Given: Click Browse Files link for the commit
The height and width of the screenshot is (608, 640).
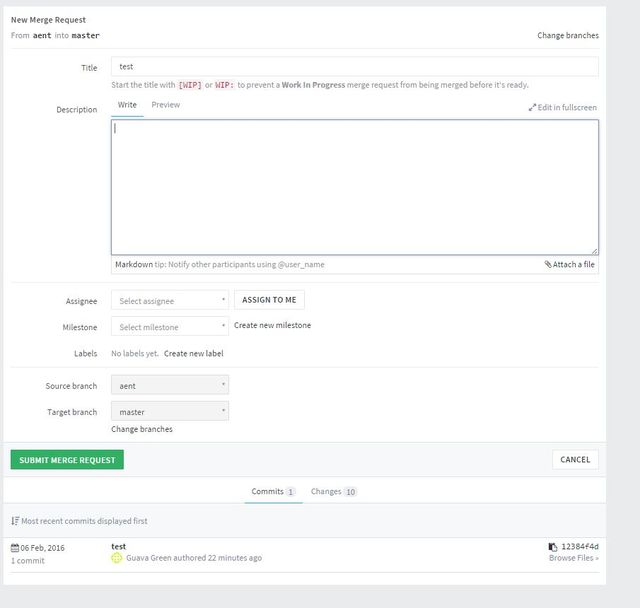Looking at the screenshot, I should (573, 558).
